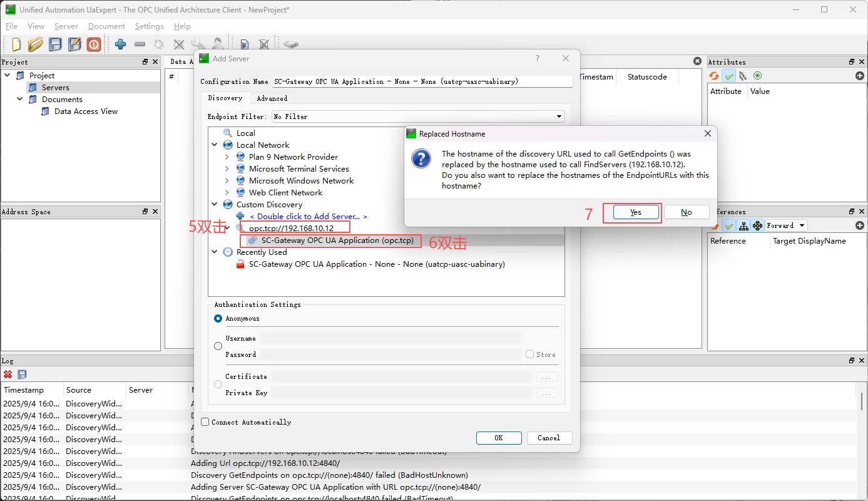Click the hierarchy tree icon in References panel
Viewport: 868px width, 501px height.
(x=743, y=225)
